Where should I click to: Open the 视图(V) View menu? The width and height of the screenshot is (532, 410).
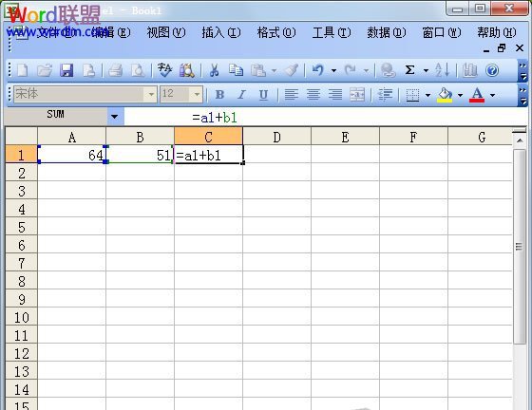166,32
